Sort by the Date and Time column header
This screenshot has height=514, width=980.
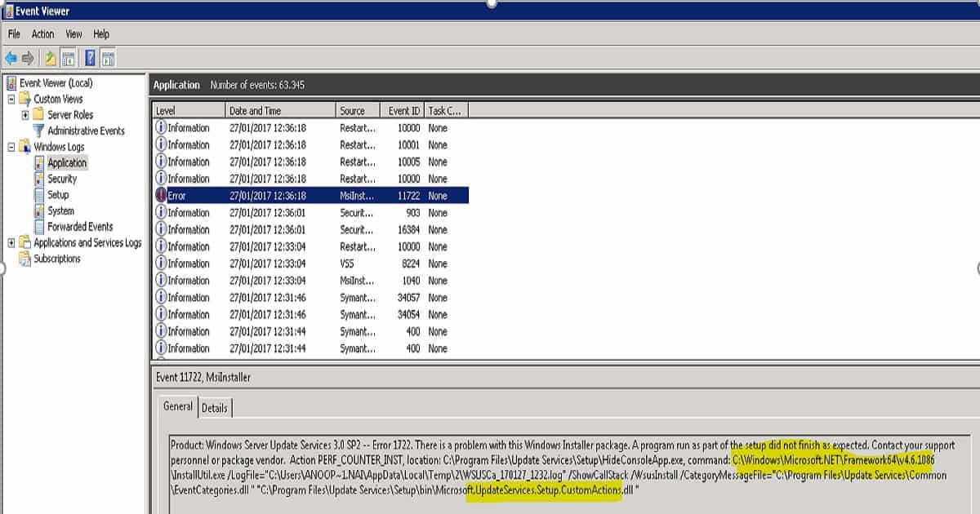tap(281, 111)
